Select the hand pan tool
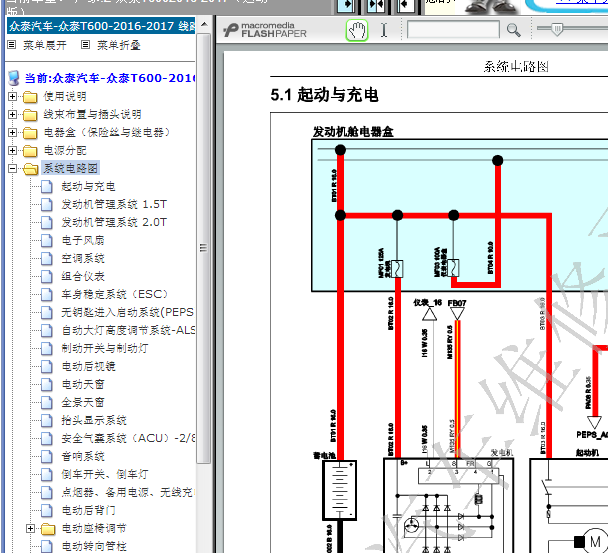The image size is (608, 553). coord(357,30)
